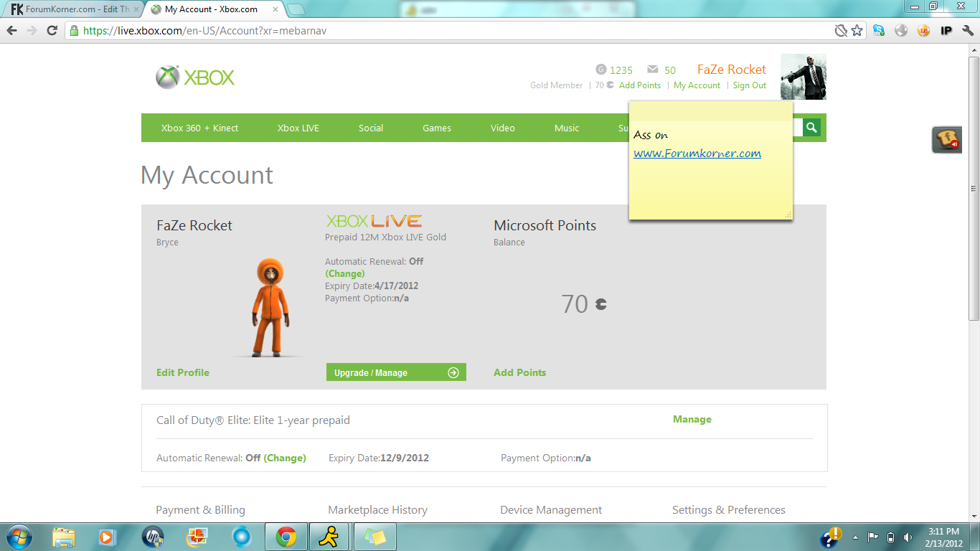Open Action Center flag icon
The height and width of the screenshot is (551, 980).
pos(872,537)
